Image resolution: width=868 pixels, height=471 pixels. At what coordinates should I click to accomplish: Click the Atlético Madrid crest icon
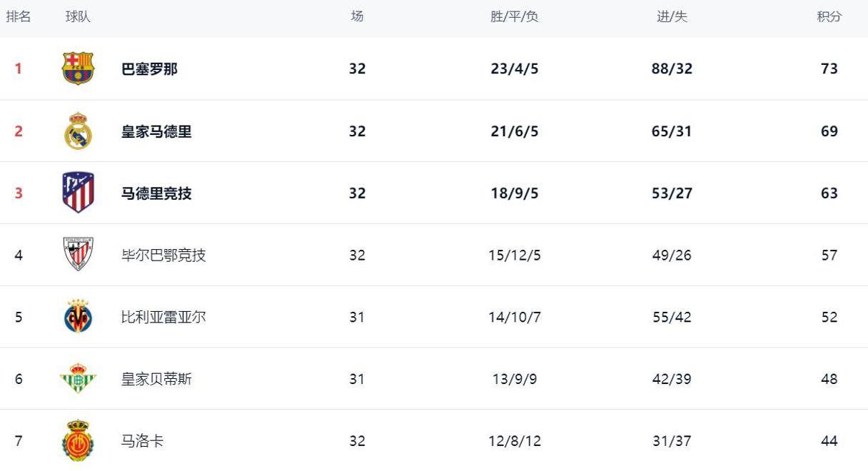[78, 193]
